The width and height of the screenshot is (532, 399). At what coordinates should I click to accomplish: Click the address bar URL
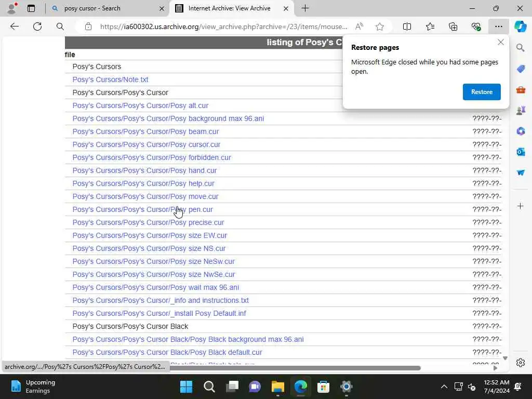pyautogui.click(x=223, y=26)
